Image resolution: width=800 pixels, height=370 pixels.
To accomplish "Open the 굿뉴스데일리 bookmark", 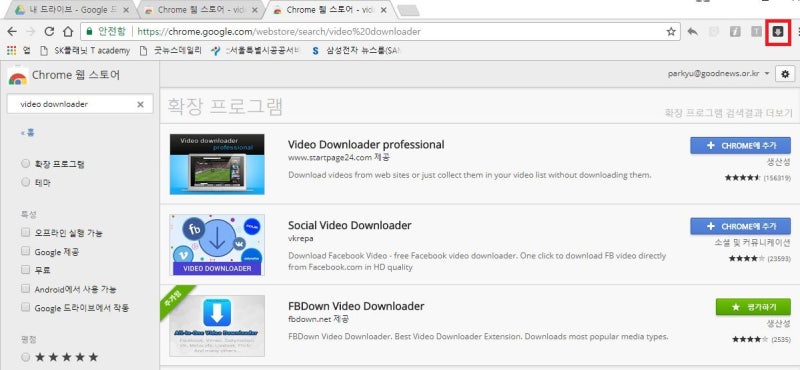I will click(x=171, y=50).
